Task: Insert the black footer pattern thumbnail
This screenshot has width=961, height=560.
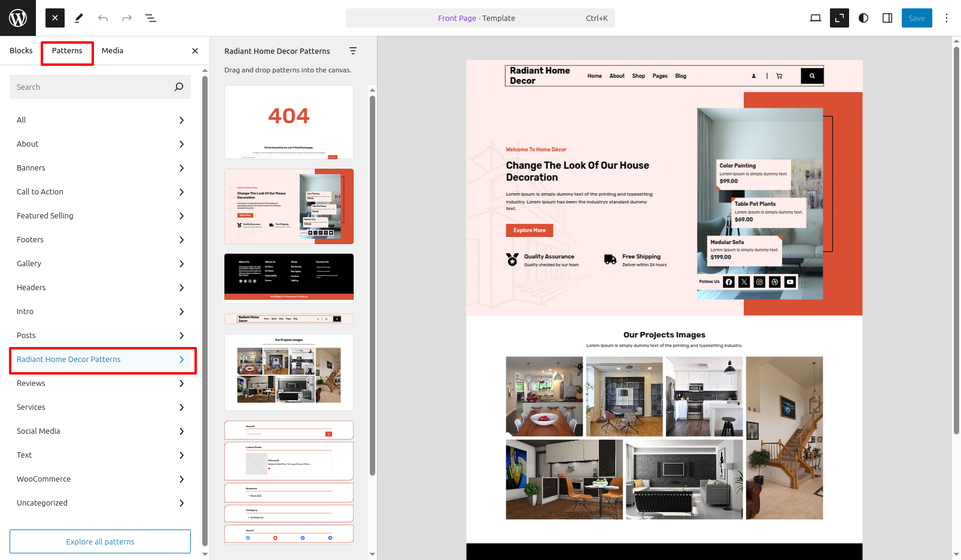Action: 289,278
